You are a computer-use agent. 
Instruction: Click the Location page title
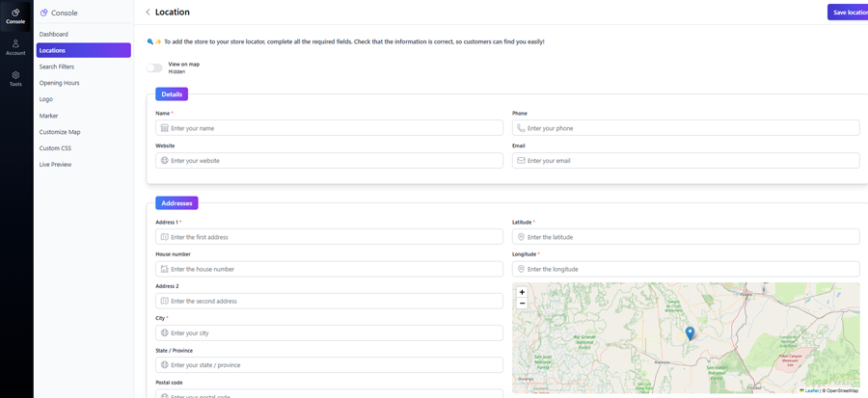click(173, 13)
